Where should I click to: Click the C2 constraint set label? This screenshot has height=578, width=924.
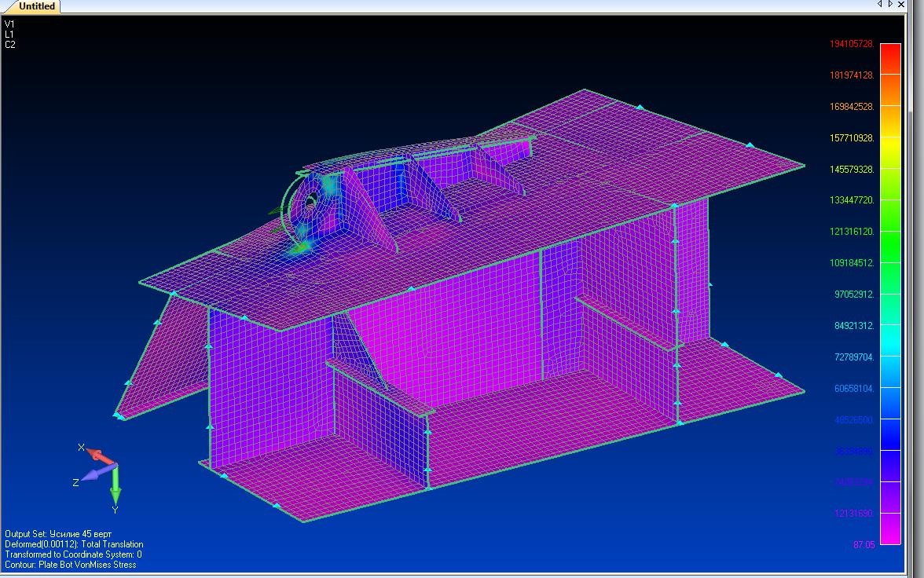click(x=10, y=44)
